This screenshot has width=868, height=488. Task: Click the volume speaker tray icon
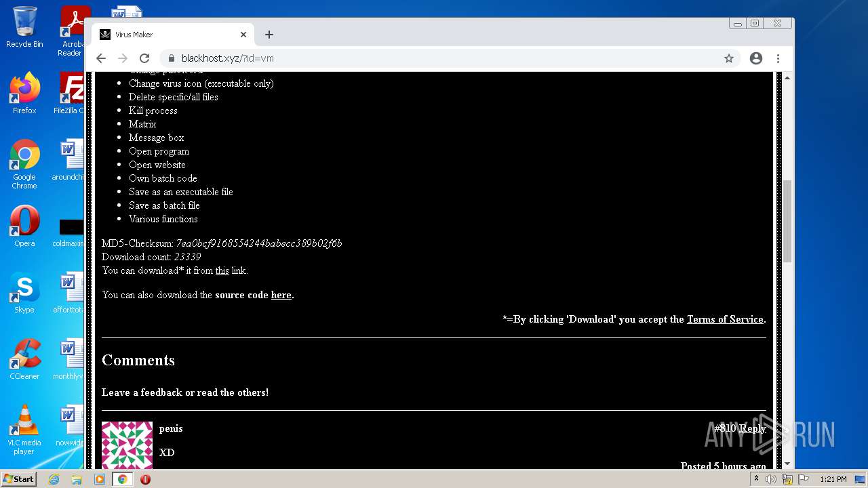(771, 479)
